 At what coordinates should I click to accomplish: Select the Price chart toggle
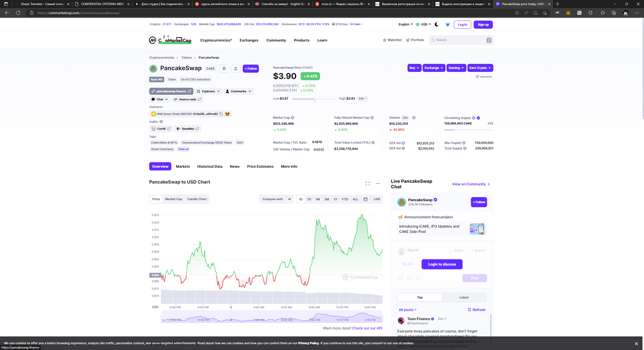[156, 199]
